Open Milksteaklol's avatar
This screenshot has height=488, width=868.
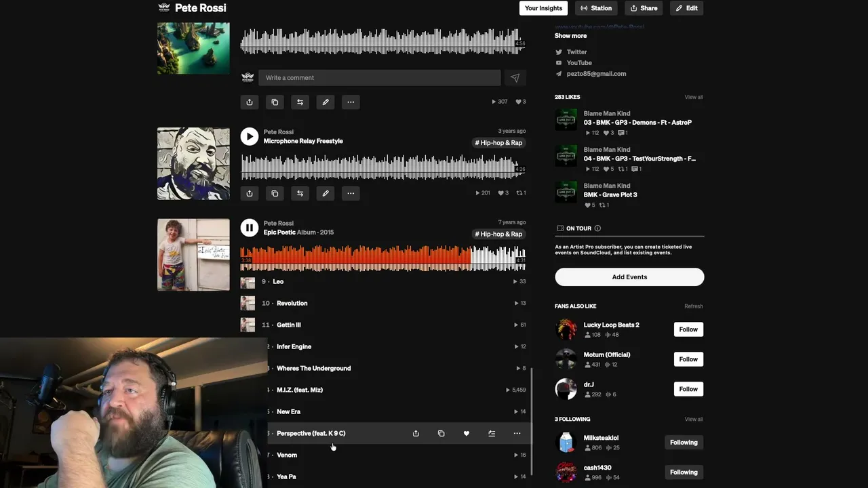[x=566, y=443]
